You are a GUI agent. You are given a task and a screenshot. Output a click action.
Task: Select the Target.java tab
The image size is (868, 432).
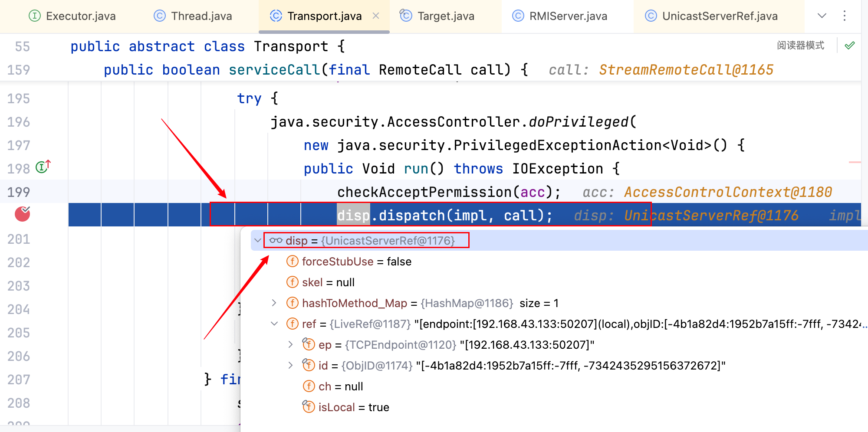tap(437, 16)
